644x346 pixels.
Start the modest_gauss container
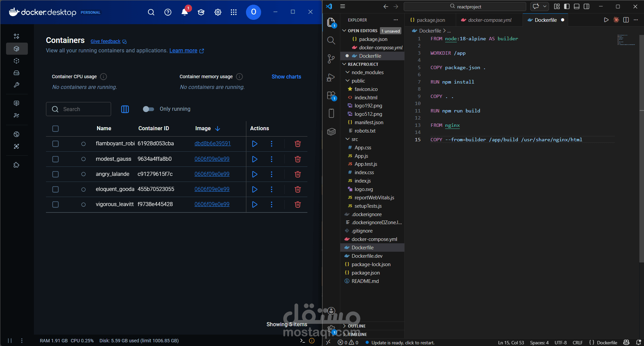click(255, 159)
